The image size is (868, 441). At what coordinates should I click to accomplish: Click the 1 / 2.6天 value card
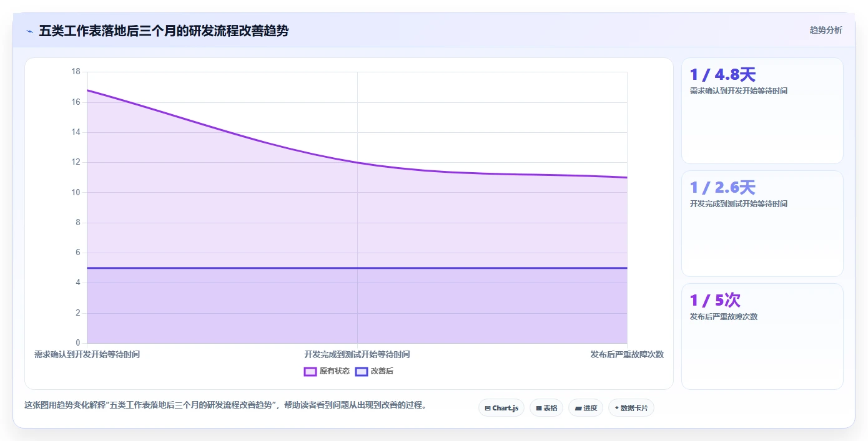(762, 223)
